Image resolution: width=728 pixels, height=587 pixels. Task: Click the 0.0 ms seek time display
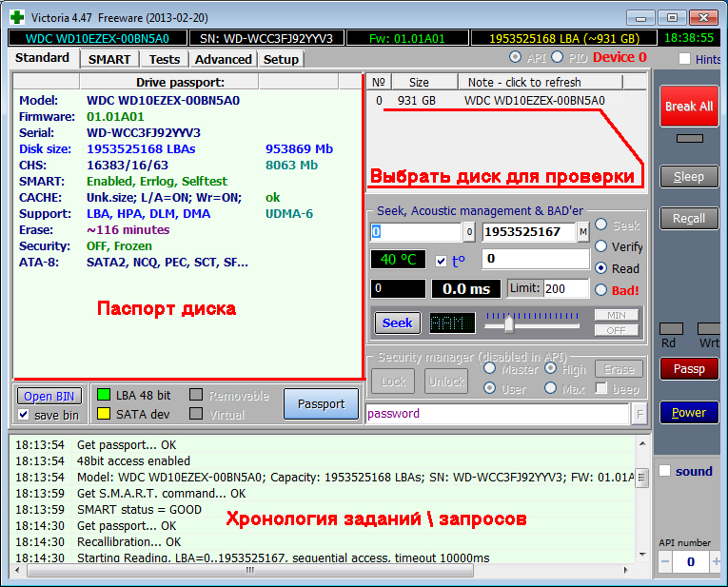(466, 289)
